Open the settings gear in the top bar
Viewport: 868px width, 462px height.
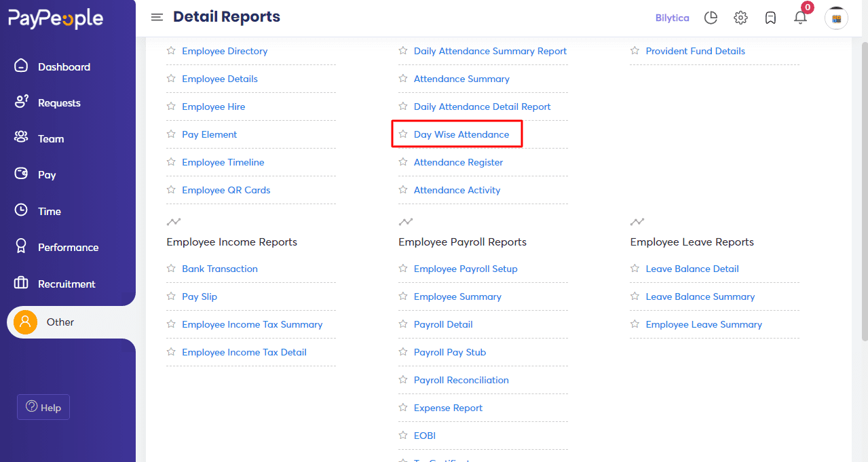pyautogui.click(x=740, y=18)
